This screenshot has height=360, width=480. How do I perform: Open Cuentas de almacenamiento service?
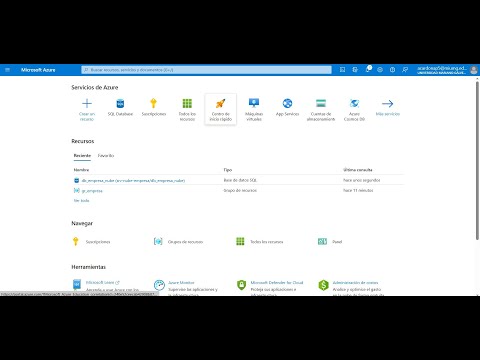(321, 110)
